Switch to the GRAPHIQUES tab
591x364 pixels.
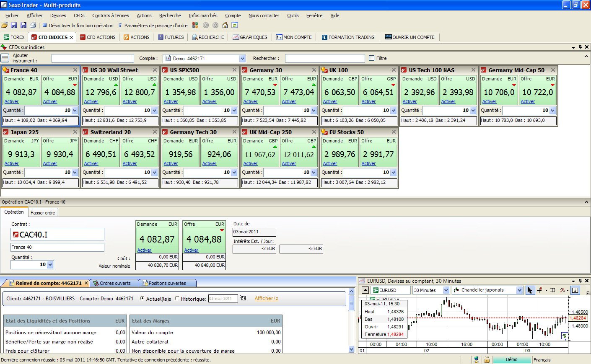pos(250,37)
